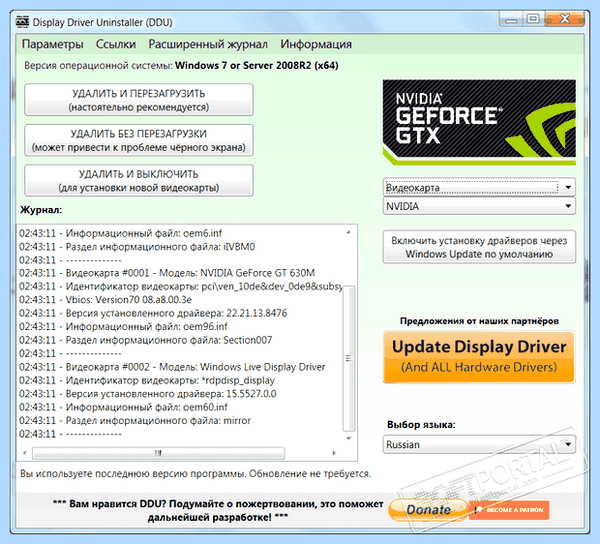This screenshot has width=600, height=544.
Task: Click the update status message at bottom
Action: (196, 474)
